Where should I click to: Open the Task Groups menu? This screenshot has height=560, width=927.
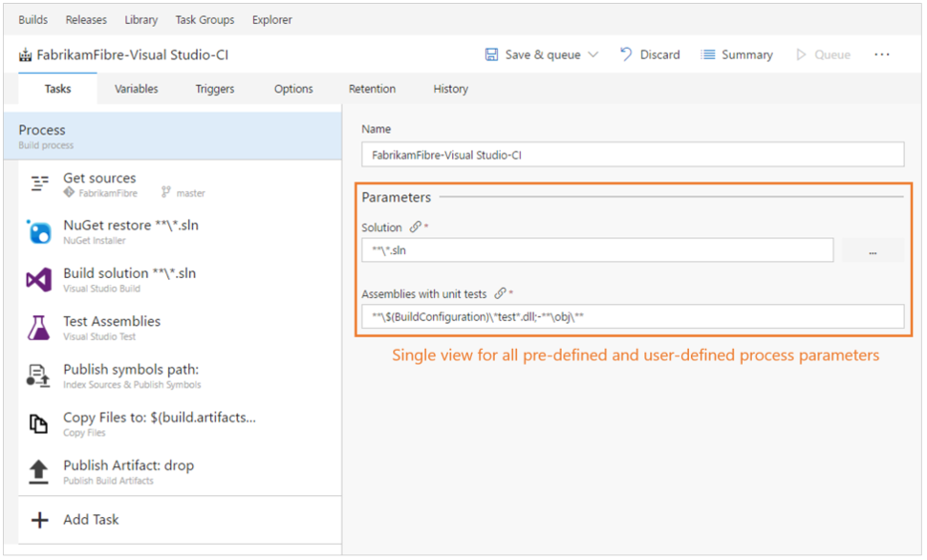[x=205, y=19]
